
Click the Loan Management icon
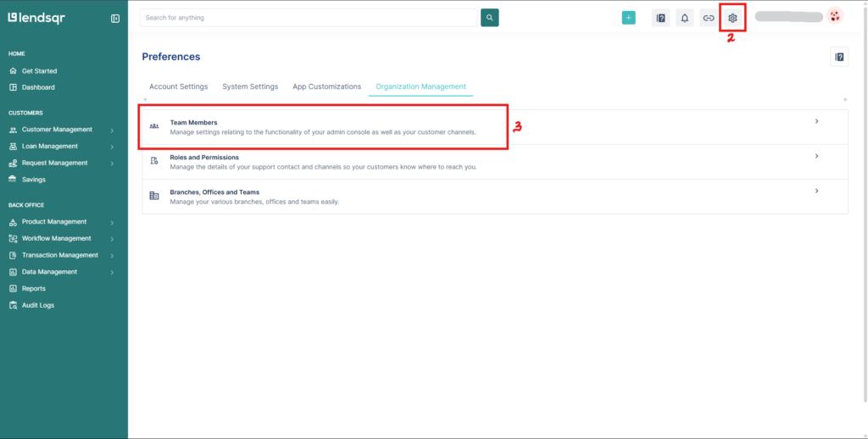tap(14, 147)
